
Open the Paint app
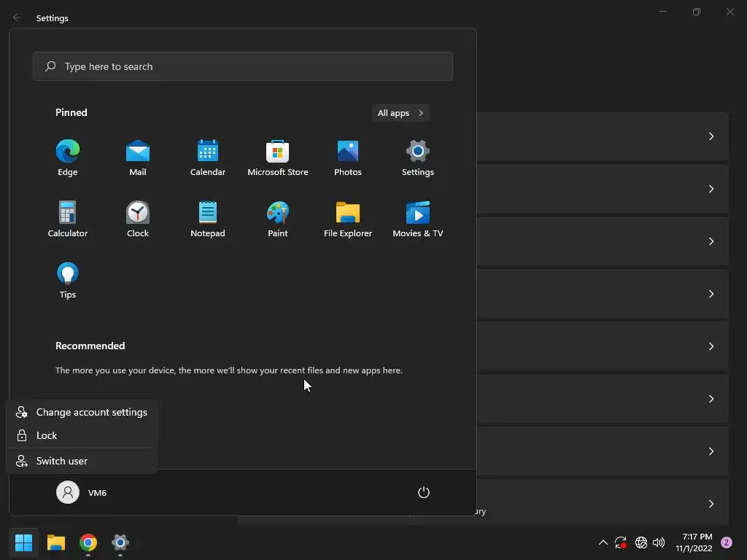click(278, 219)
